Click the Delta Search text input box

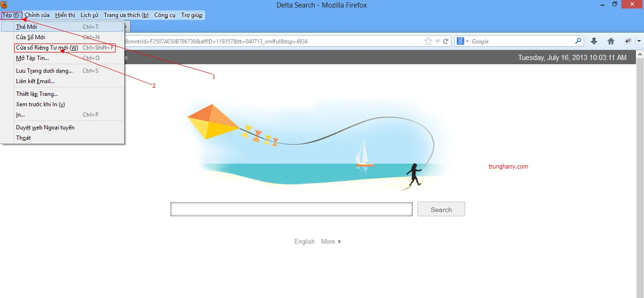point(291,209)
